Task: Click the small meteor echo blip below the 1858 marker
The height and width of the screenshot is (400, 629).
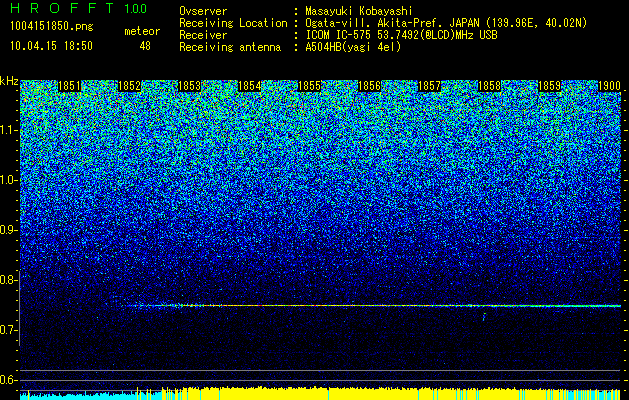Action: 484,317
